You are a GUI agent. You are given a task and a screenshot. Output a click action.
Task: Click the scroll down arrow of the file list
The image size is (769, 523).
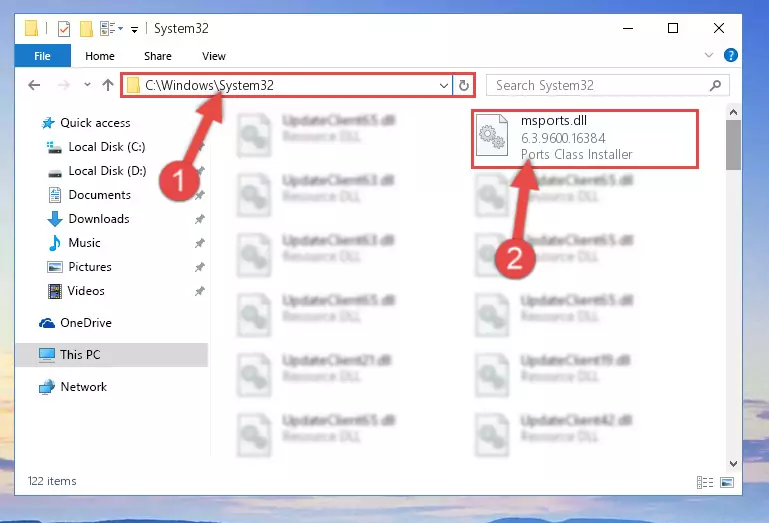click(733, 464)
